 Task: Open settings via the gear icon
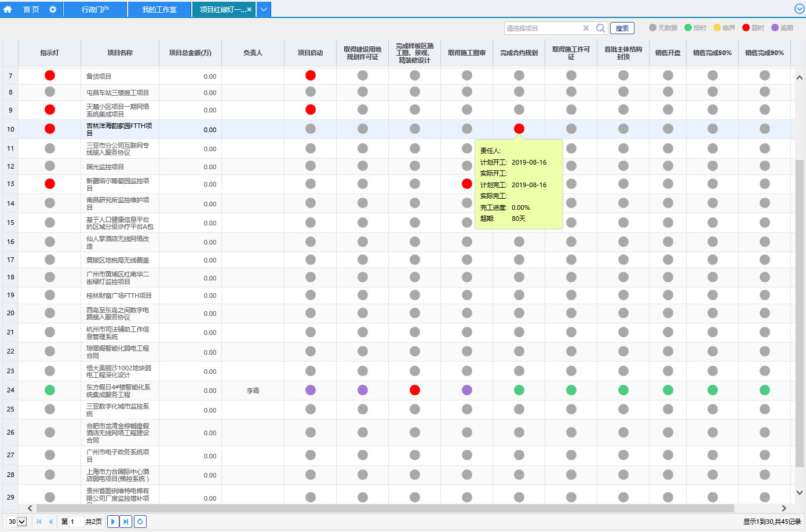53,9
